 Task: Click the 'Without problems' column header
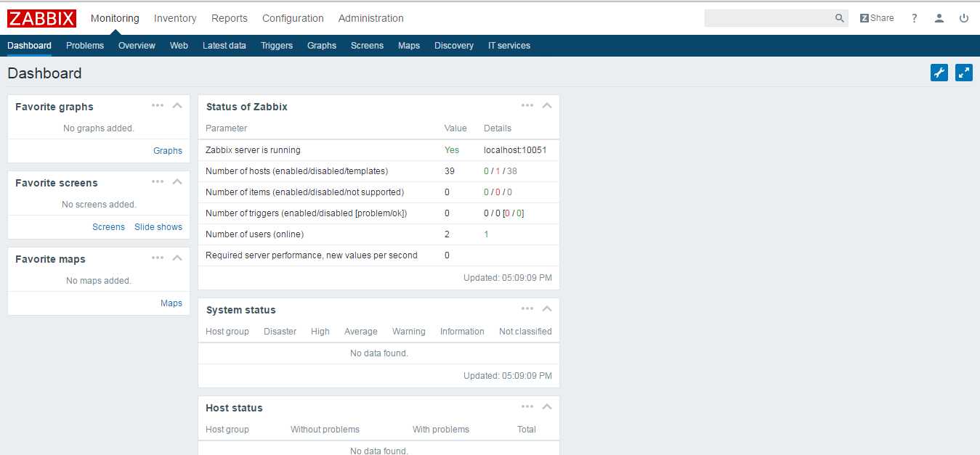(x=325, y=430)
